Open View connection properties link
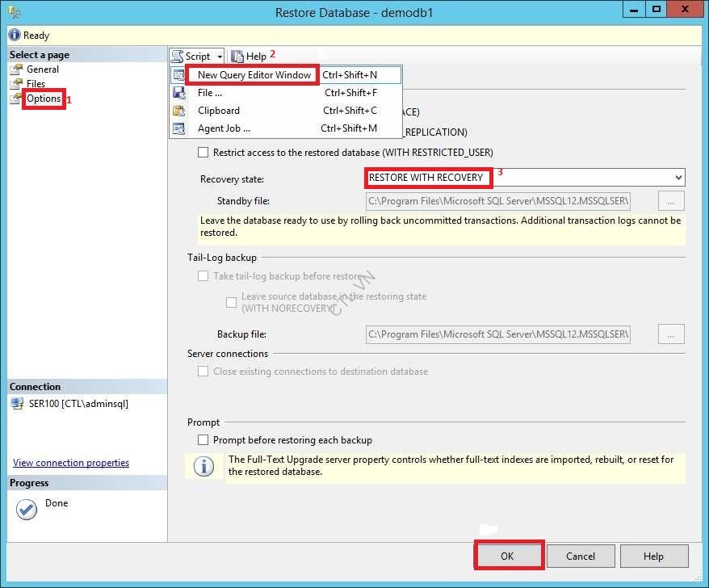Image resolution: width=709 pixels, height=588 pixels. pos(71,463)
